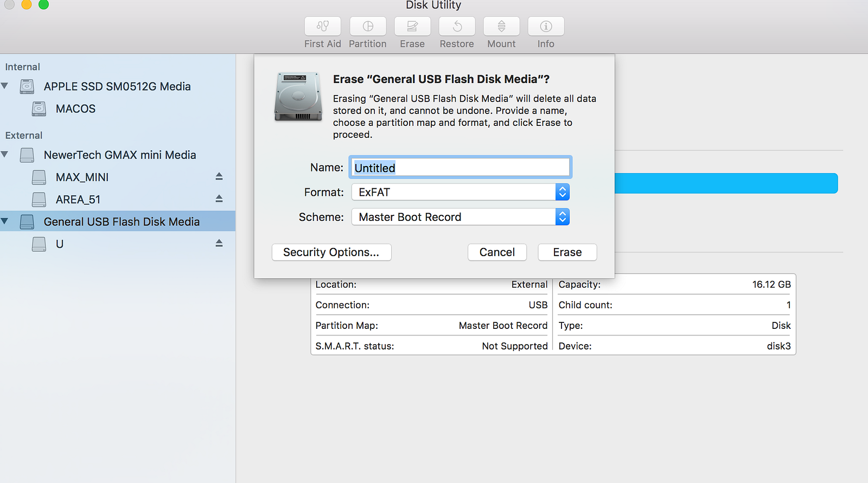Image resolution: width=868 pixels, height=483 pixels.
Task: Click the Child count value 1
Action: (789, 305)
